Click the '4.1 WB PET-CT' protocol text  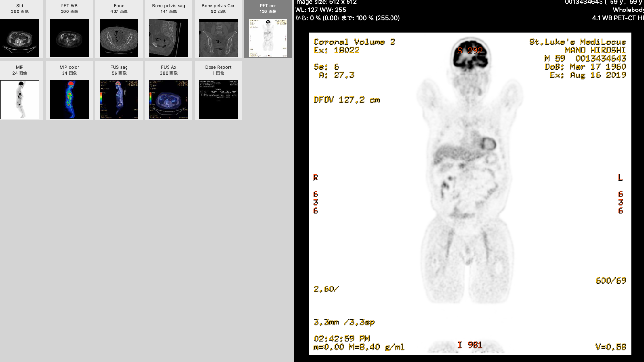click(x=618, y=18)
